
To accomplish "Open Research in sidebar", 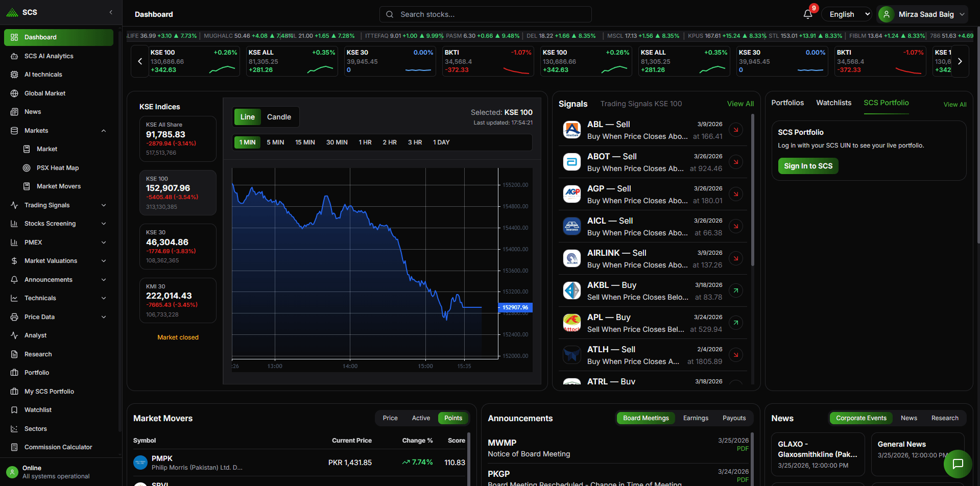I will [x=59, y=354].
